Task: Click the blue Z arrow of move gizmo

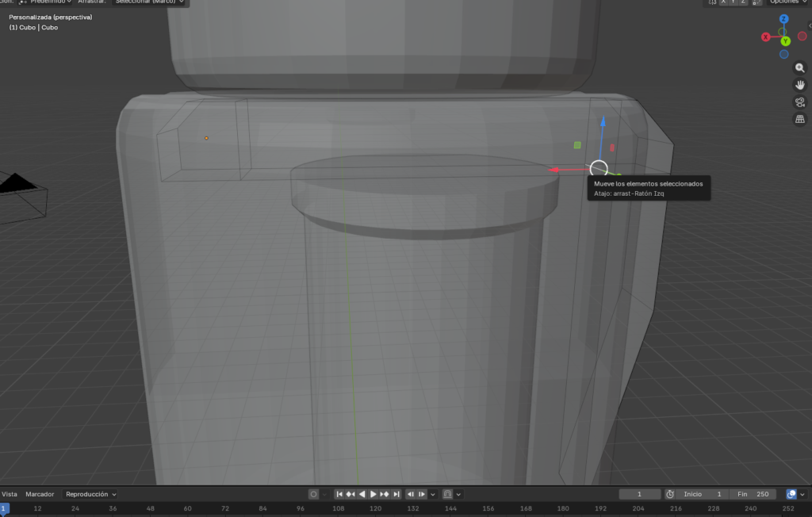Action: pos(603,122)
